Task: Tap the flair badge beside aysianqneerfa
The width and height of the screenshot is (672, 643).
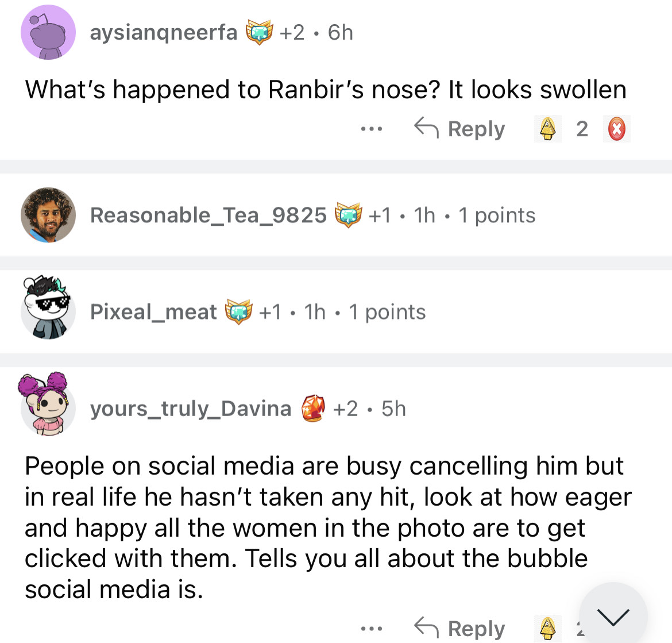Action: point(260,33)
